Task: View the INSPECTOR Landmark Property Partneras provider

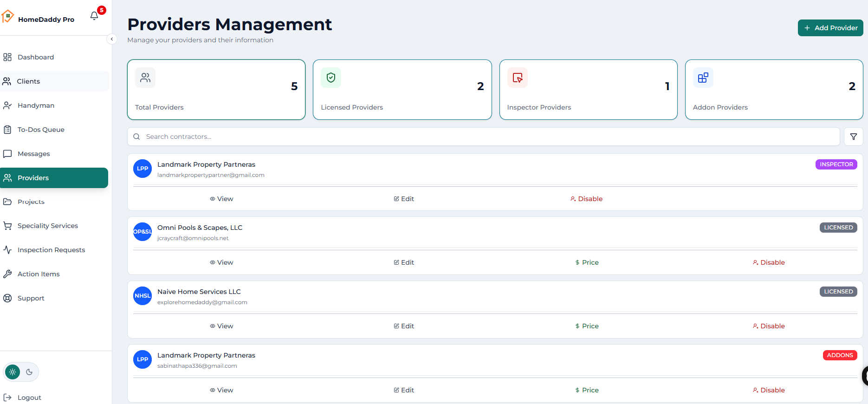Action: tap(221, 199)
